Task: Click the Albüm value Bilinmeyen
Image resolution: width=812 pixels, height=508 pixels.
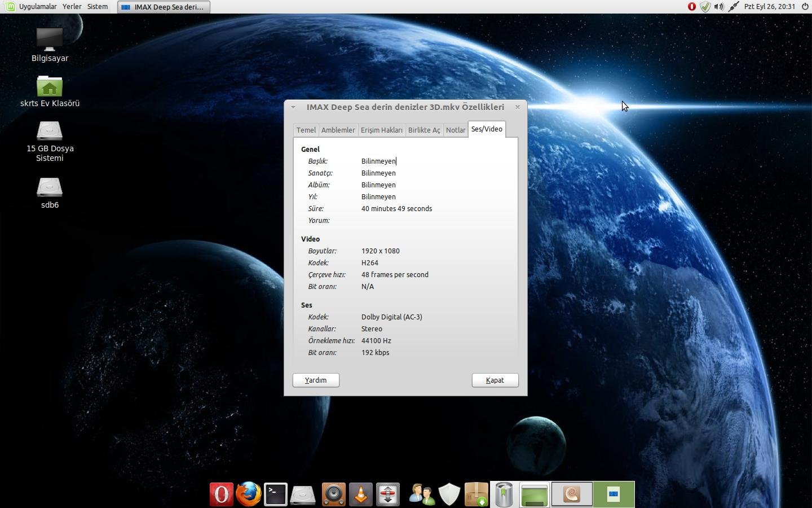Action: (378, 185)
